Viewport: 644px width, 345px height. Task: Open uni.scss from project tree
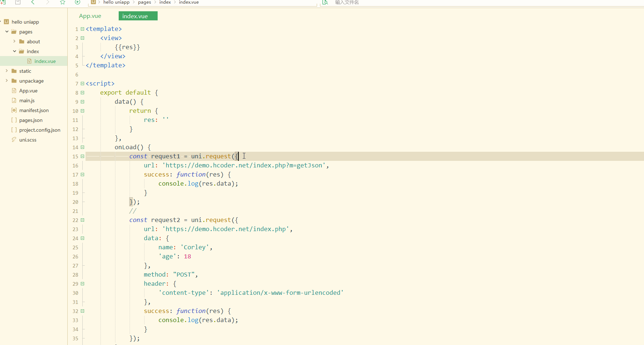point(28,140)
